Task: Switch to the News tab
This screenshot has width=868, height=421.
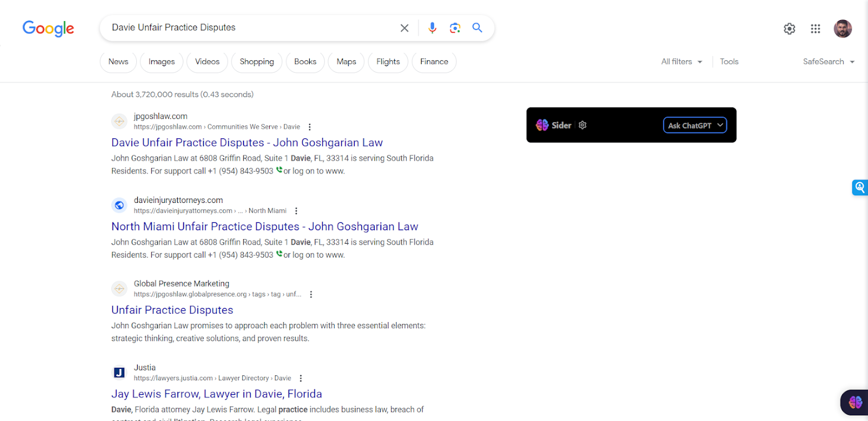Action: (x=118, y=62)
